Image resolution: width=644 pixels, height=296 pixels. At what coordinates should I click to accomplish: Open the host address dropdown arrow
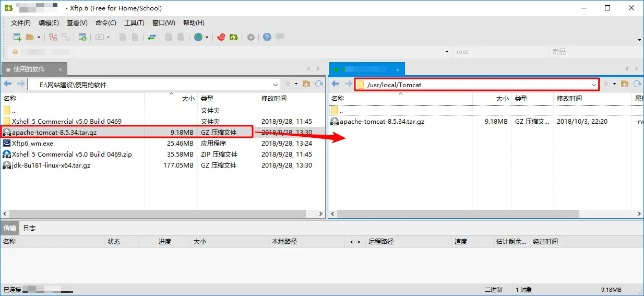(x=447, y=52)
